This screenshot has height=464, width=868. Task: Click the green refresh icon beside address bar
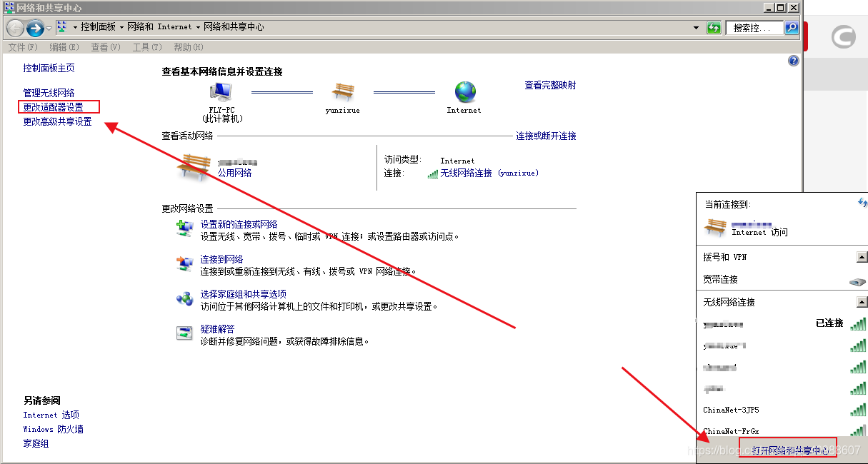point(714,27)
